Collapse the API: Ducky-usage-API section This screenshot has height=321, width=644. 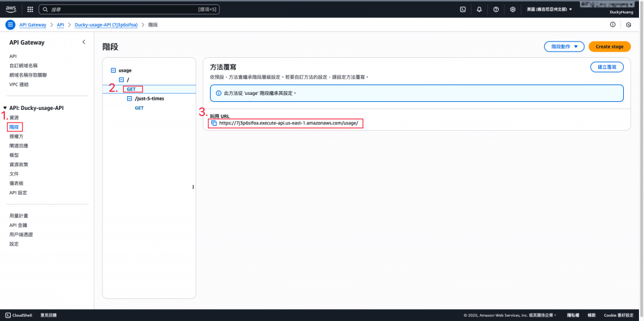pyautogui.click(x=5, y=108)
